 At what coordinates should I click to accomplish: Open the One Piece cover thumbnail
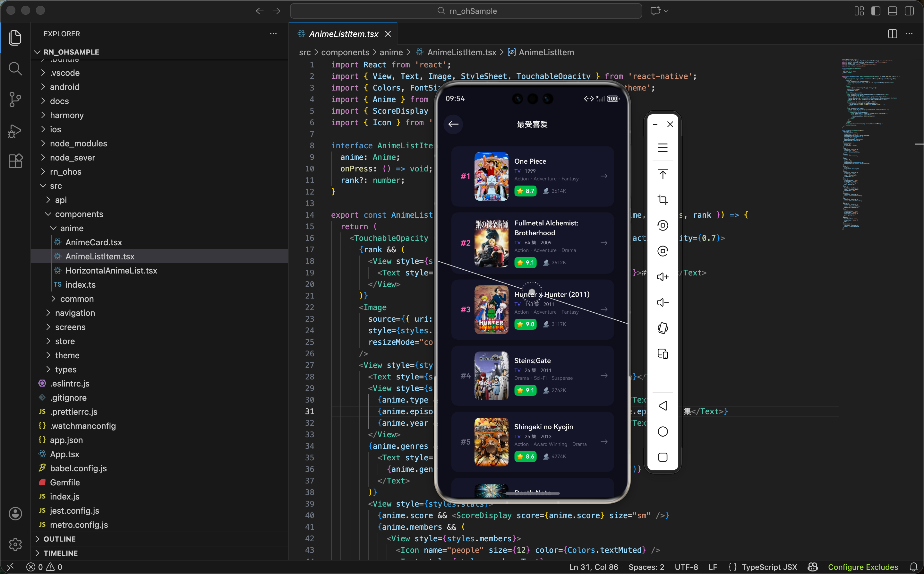(491, 176)
